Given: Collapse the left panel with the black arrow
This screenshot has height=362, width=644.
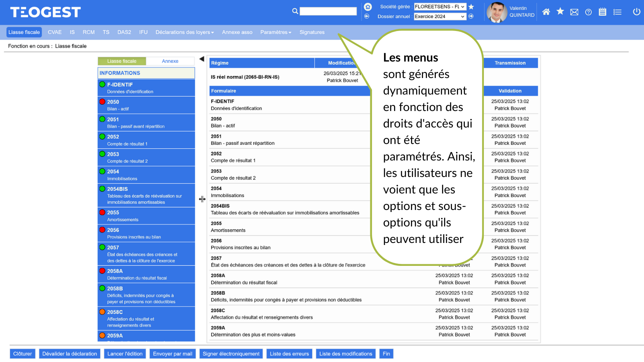Looking at the screenshot, I should coord(202,59).
